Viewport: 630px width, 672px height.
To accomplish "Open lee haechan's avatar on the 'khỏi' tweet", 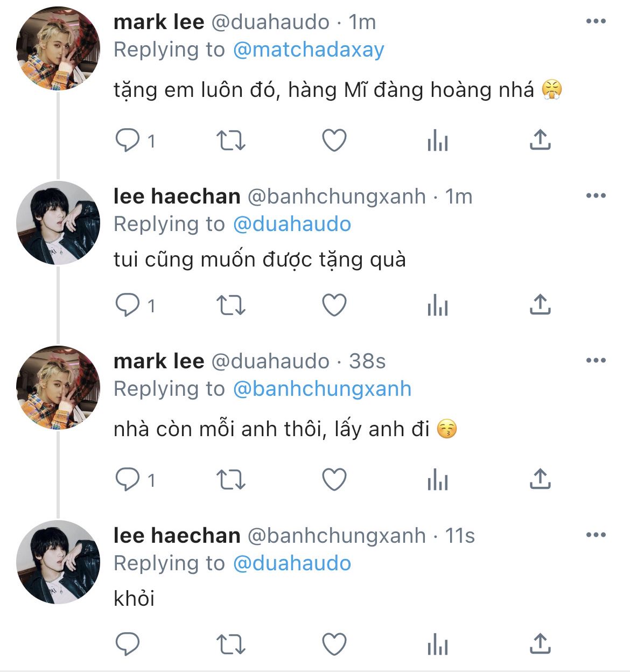I will (x=58, y=562).
